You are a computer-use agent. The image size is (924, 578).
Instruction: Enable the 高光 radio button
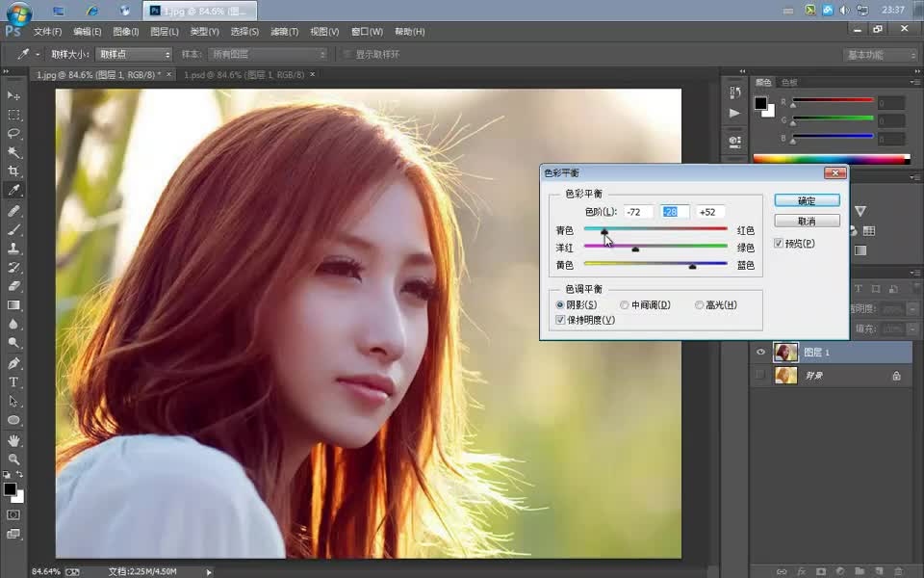point(700,304)
